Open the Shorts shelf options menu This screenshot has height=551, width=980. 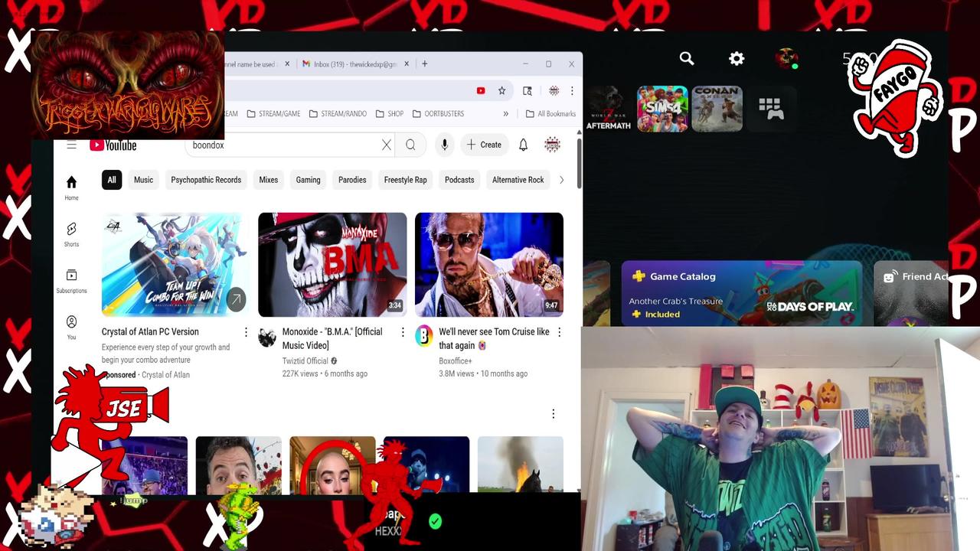point(554,414)
